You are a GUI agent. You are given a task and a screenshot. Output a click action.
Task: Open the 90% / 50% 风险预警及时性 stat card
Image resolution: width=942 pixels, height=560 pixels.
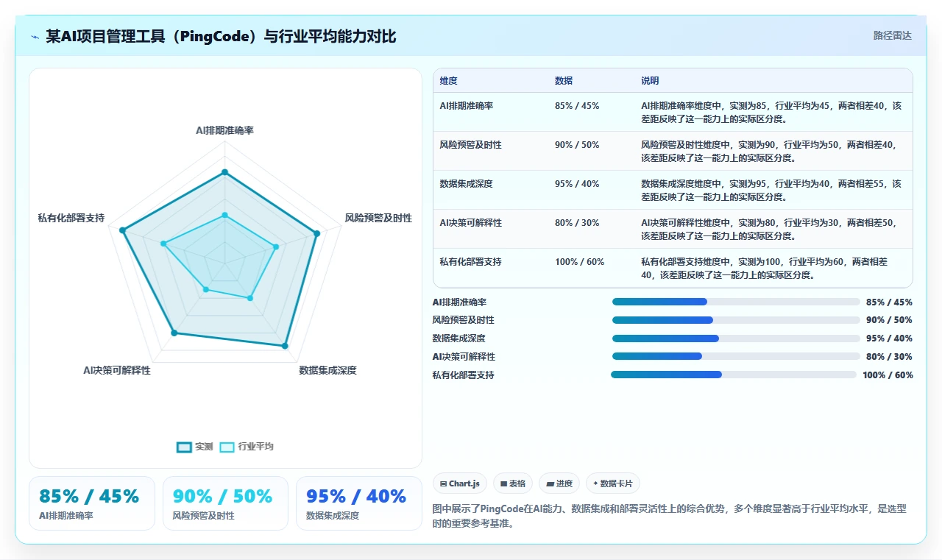(225, 503)
